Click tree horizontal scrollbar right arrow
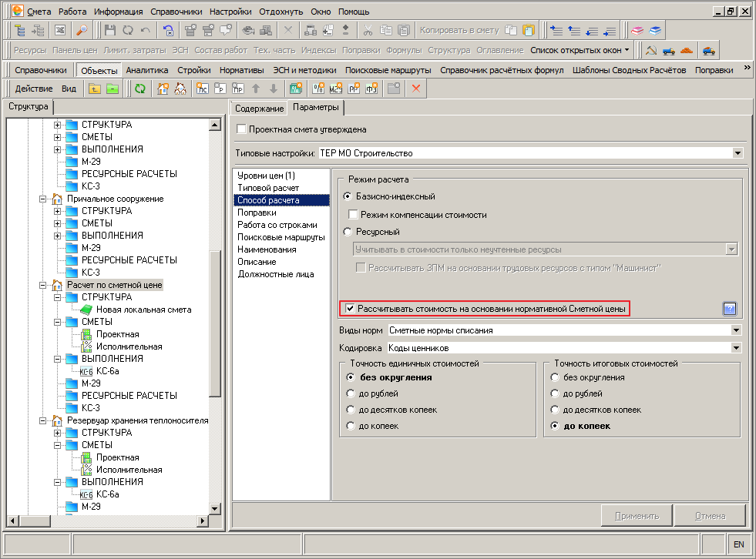Viewport: 756px width, 559px height. pos(203,521)
